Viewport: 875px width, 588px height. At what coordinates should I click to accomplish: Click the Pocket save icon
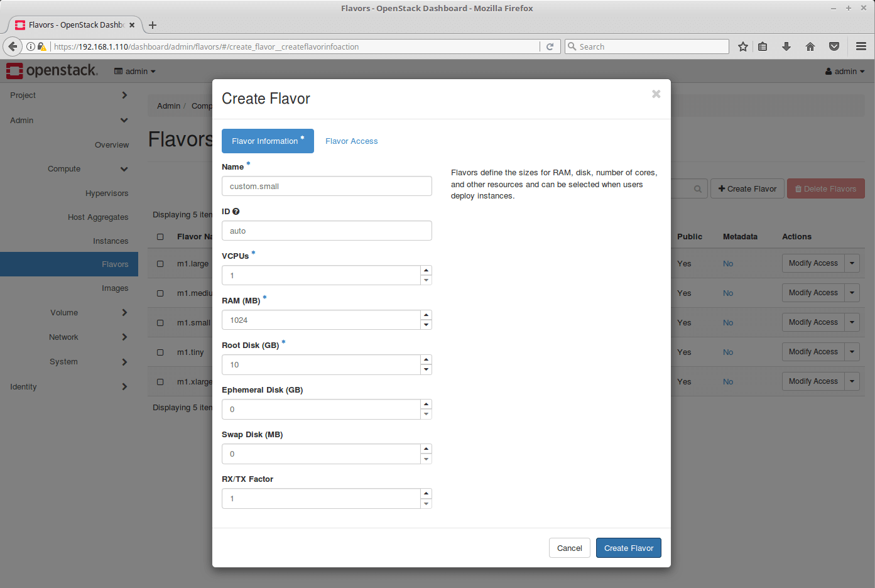[x=834, y=46]
